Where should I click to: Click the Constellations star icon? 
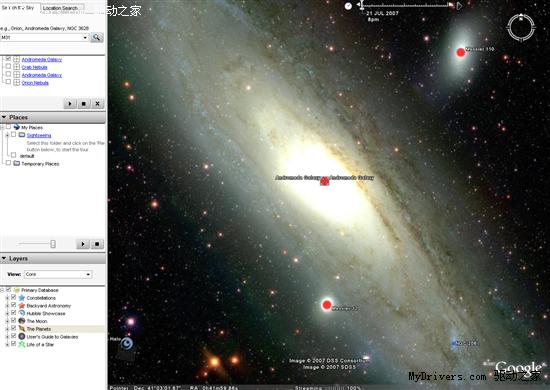[22, 298]
